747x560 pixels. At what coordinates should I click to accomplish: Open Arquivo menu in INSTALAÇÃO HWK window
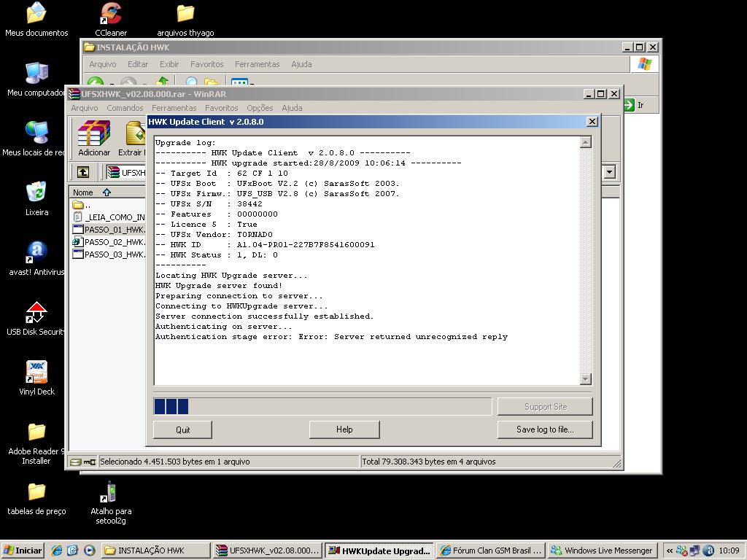(102, 64)
